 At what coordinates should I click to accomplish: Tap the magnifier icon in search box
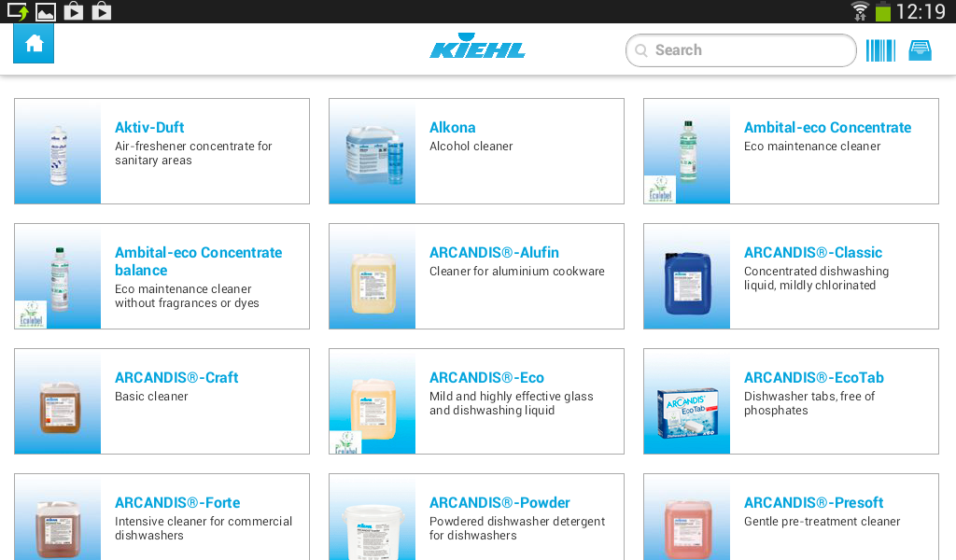pos(640,50)
